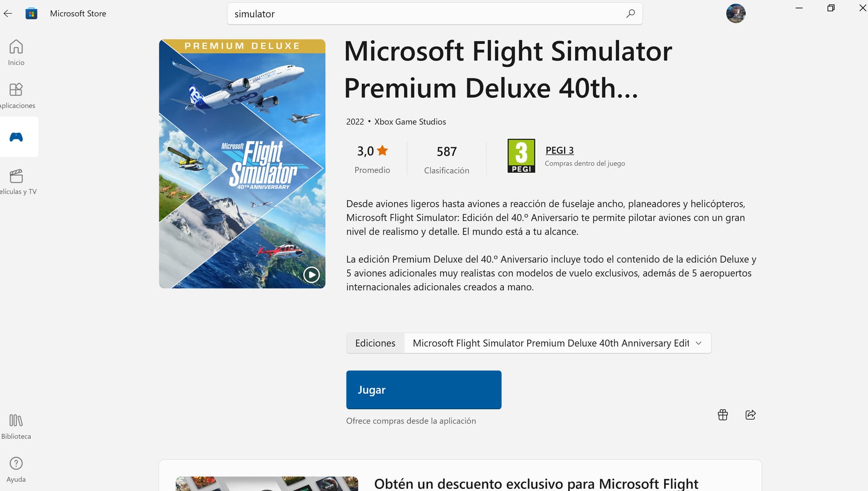Open the user profile avatar
Image resolution: width=868 pixels, height=491 pixels.
(736, 14)
